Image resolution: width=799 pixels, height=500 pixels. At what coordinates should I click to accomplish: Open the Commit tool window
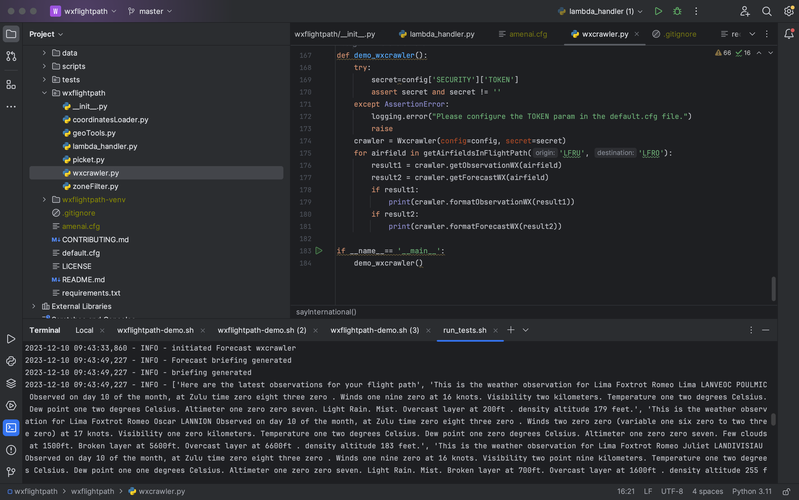(x=11, y=57)
